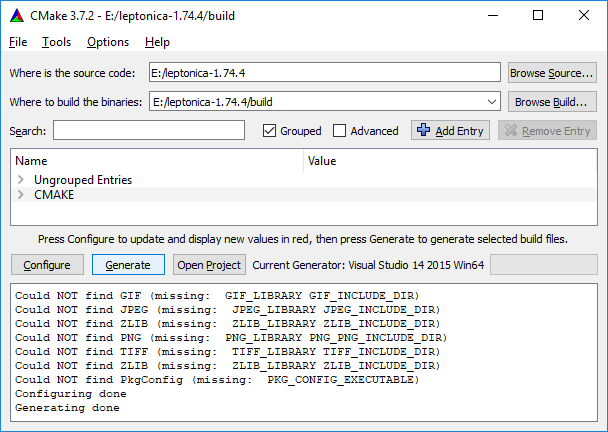The image size is (608, 432).
Task: Select the CMAKE row label
Action: (54, 195)
